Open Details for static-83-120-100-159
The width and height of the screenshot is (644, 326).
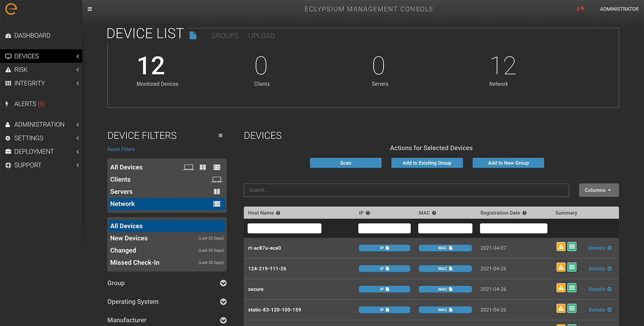[x=600, y=310]
